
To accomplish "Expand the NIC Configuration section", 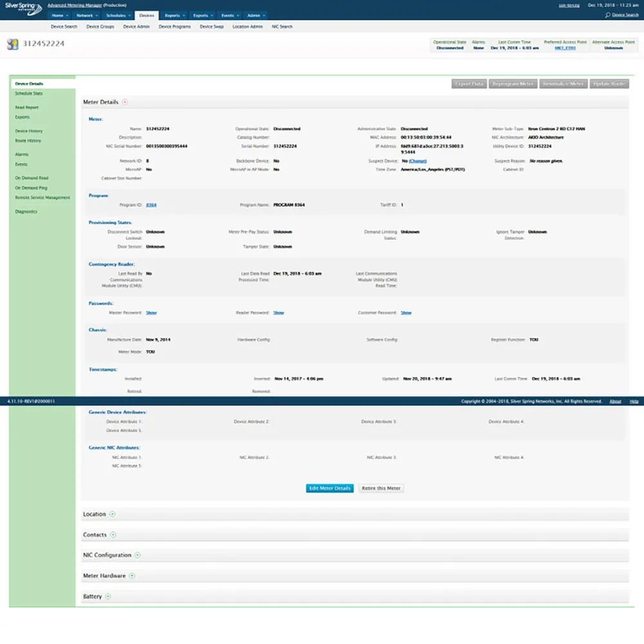I will tap(137, 554).
